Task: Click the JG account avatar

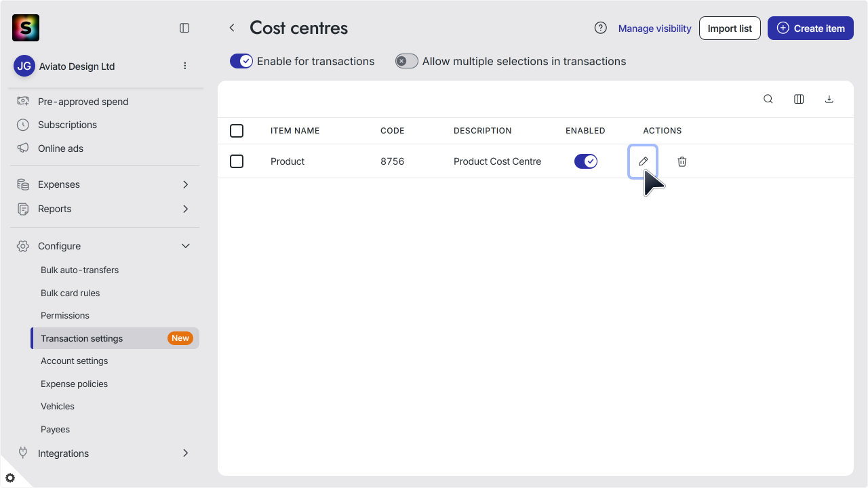Action: pos(24,66)
